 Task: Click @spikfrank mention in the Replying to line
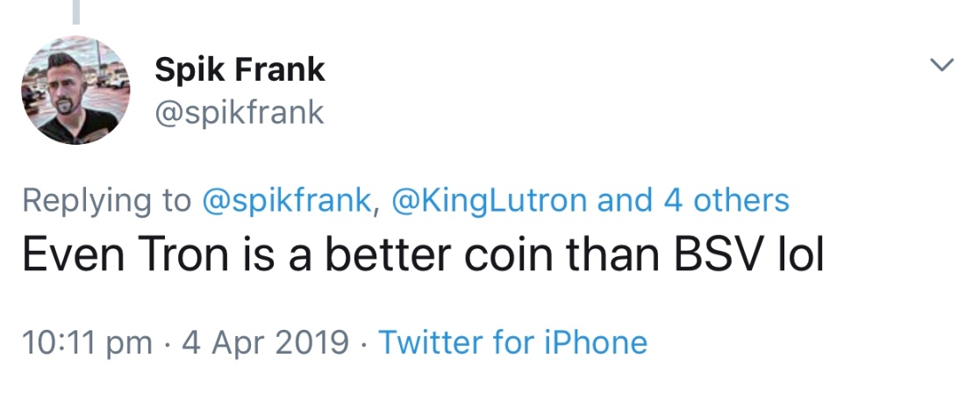(289, 201)
